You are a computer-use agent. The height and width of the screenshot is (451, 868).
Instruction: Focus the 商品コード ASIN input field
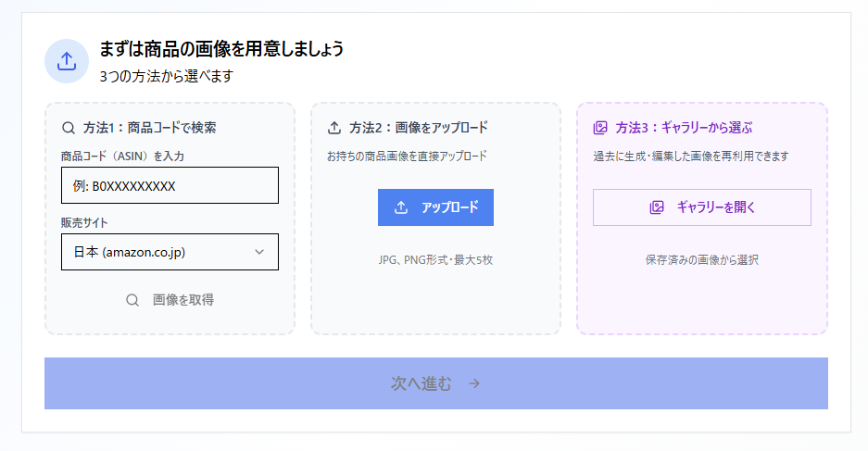point(170,185)
